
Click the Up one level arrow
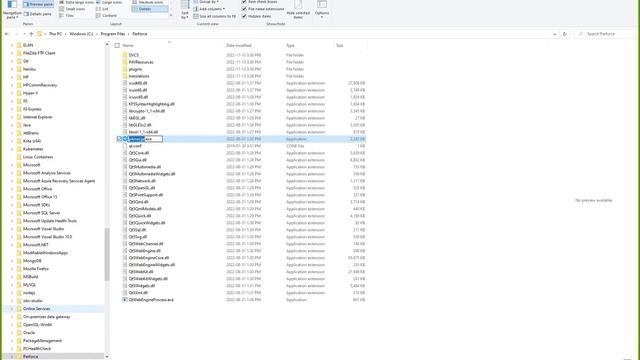[x=31, y=34]
